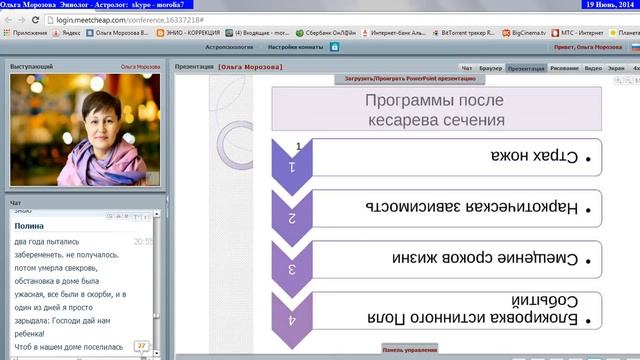Click the numbered chevron 4 on the slide

tap(292, 320)
